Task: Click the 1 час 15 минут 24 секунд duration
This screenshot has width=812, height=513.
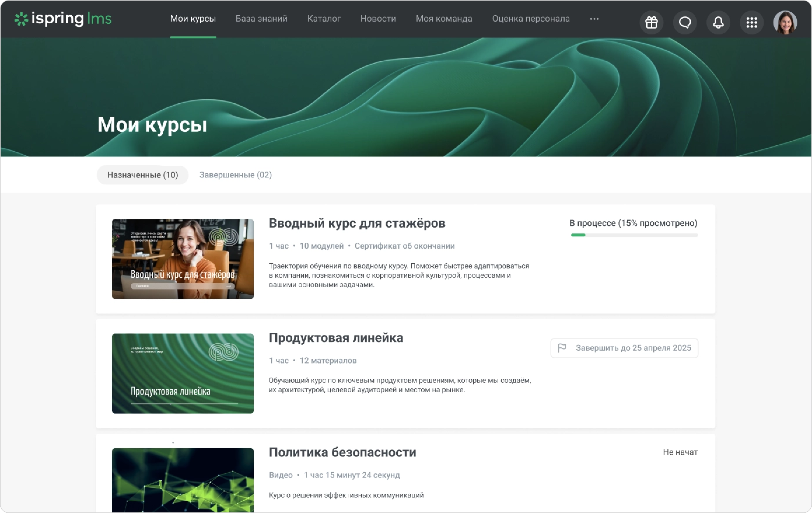Action: coord(352,475)
